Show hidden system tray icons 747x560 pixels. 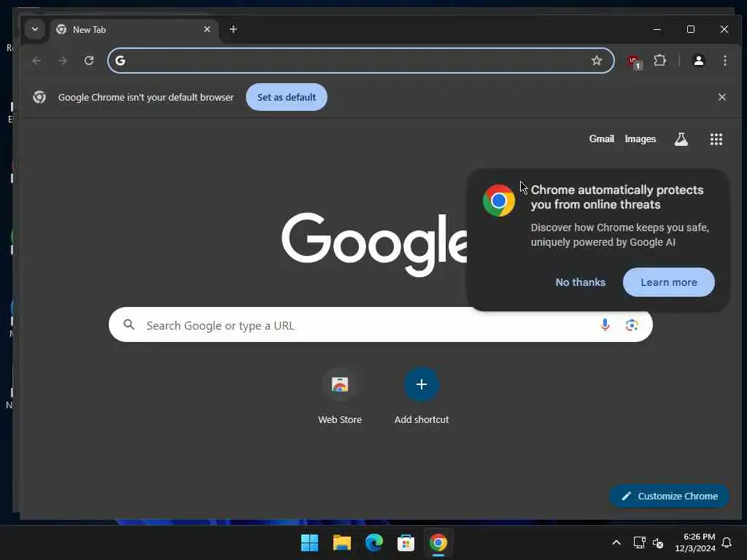(616, 542)
